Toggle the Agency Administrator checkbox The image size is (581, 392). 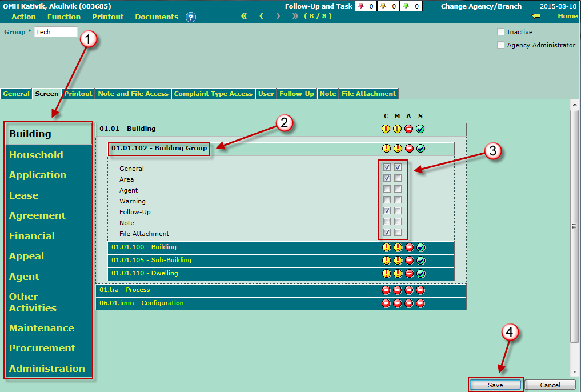coord(501,45)
